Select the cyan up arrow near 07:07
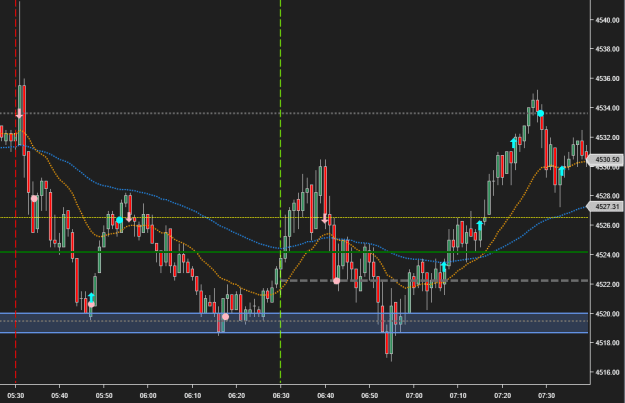This screenshot has width=625, height=403. click(x=444, y=266)
